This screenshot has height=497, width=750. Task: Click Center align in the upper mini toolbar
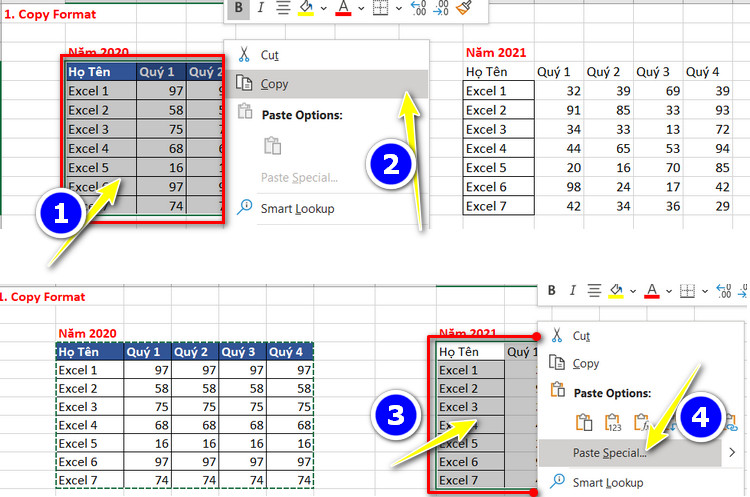(x=283, y=8)
